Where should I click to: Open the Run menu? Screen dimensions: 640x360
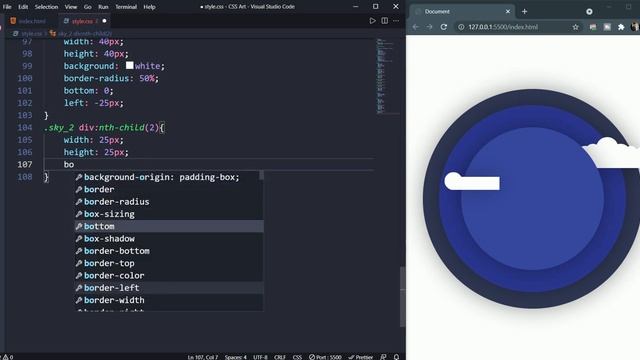pyautogui.click(x=103, y=7)
